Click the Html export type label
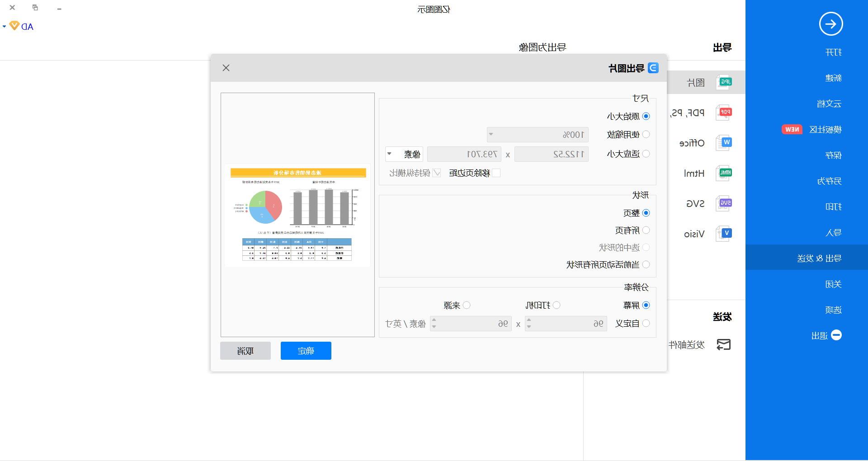The height and width of the screenshot is (461, 868). pyautogui.click(x=694, y=174)
